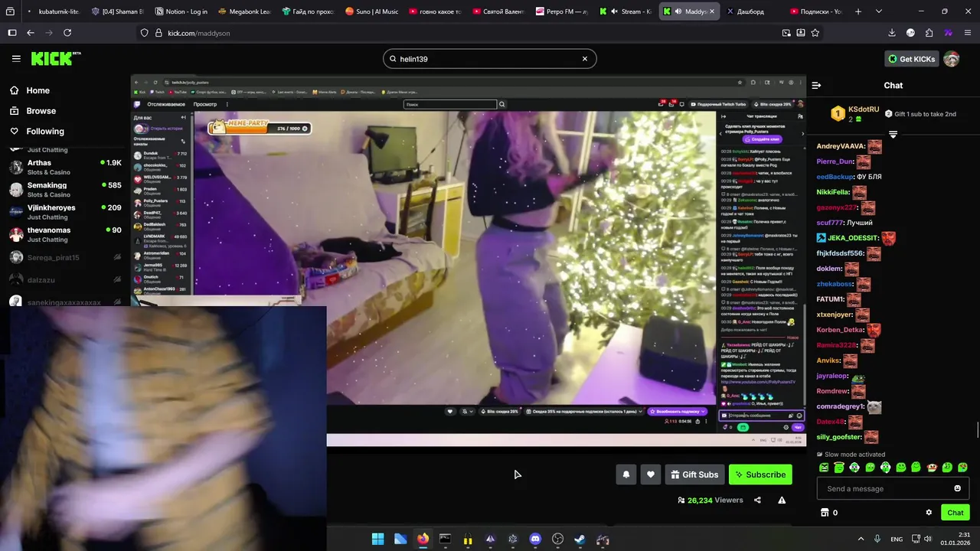Switch to Megabonk Leaderboard tab
This screenshot has height=551, width=980.
click(244, 11)
